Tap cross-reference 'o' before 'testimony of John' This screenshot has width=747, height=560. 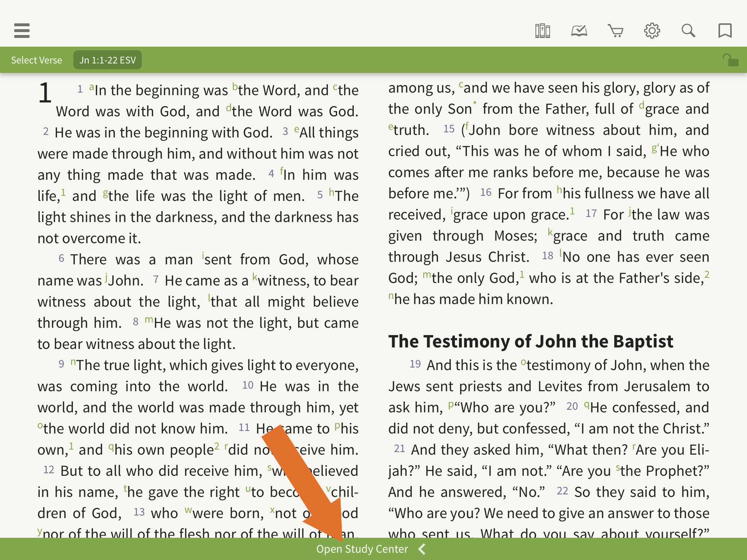coord(523,362)
